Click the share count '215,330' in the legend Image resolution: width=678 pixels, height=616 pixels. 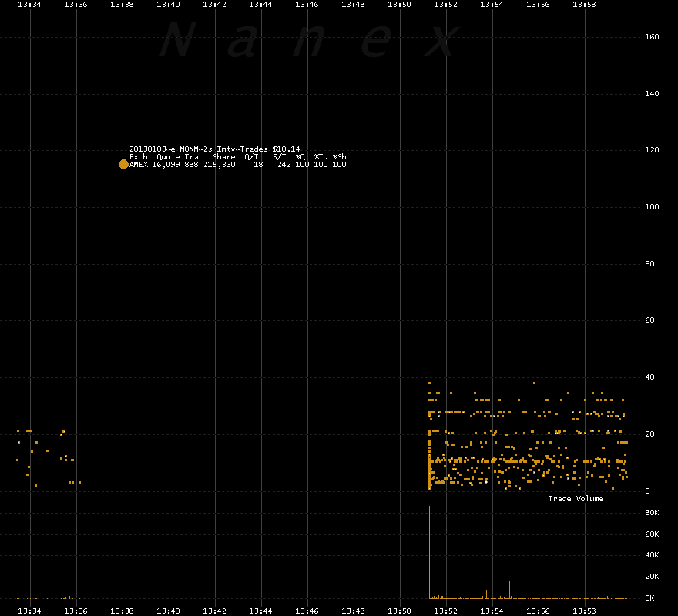(x=220, y=165)
